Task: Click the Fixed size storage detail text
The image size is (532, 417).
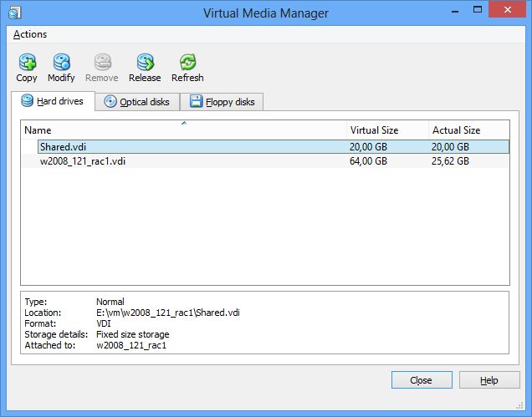Action: 133,334
